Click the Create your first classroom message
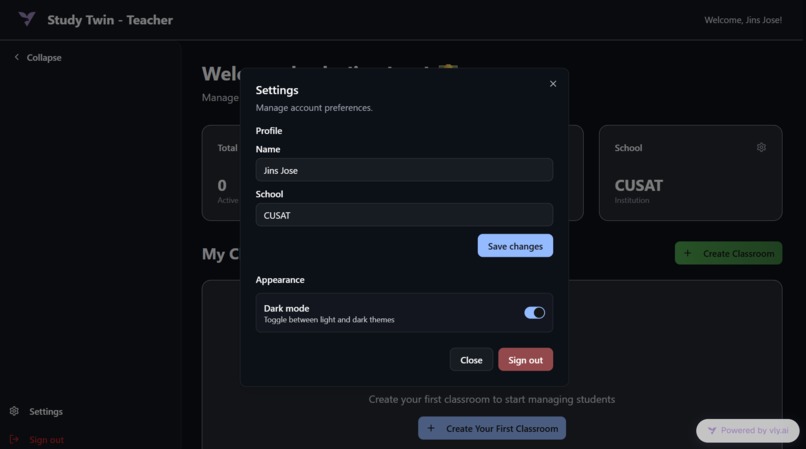Image resolution: width=806 pixels, height=449 pixels. (492, 399)
